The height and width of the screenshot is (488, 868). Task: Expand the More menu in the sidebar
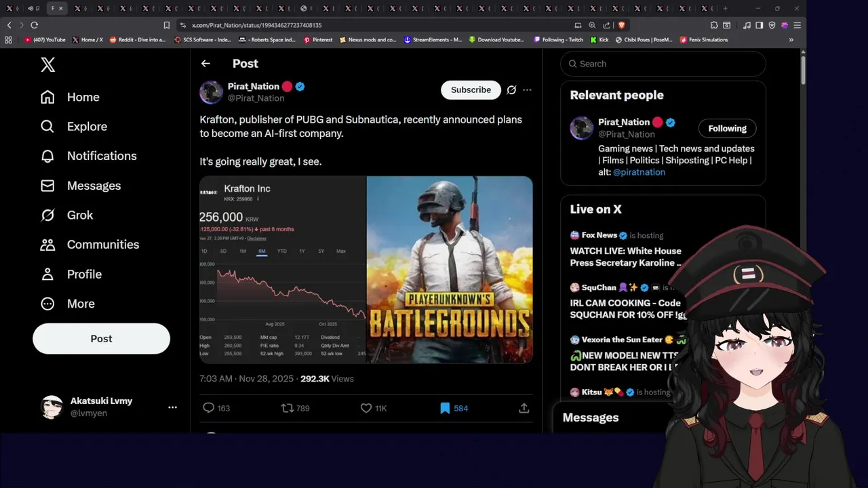point(67,304)
